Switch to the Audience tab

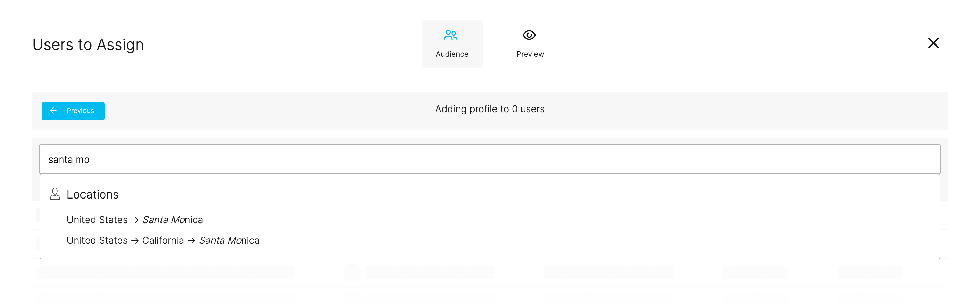pos(452,44)
